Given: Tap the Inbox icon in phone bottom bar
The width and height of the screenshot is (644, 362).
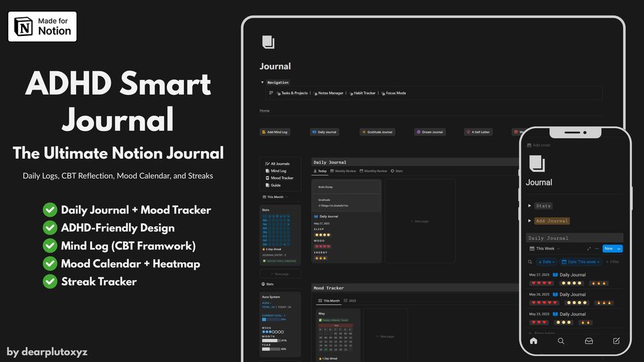Looking at the screenshot, I should tap(588, 341).
